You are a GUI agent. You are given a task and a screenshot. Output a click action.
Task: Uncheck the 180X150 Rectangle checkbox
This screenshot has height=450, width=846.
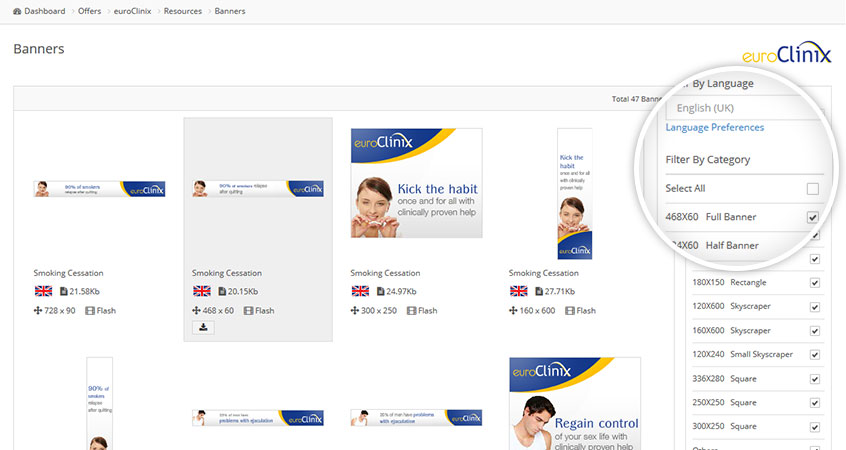coord(815,283)
